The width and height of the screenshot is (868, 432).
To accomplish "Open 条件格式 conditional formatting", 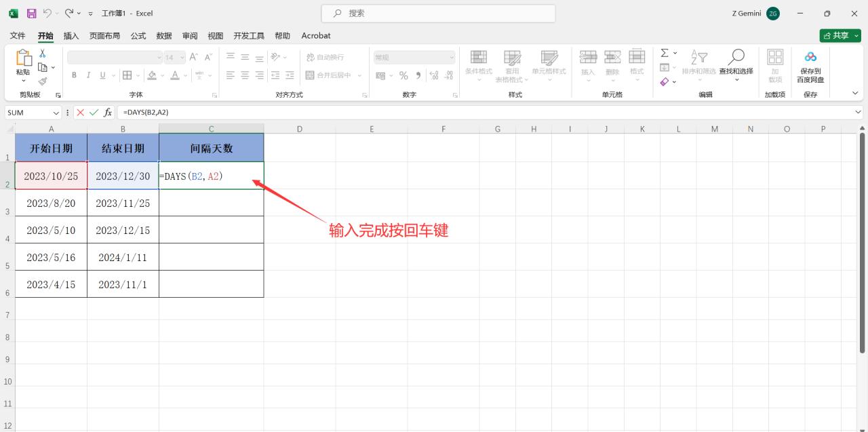I will point(479,65).
